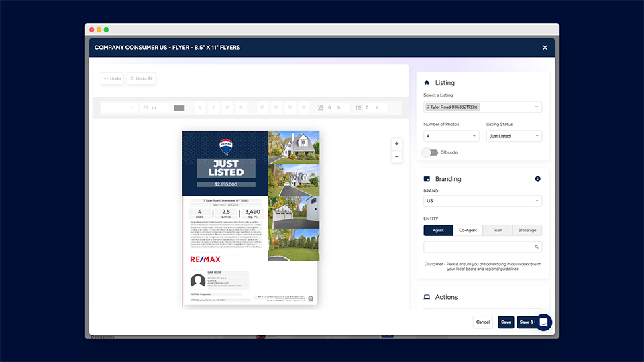Apply italic formatting in toolbar
This screenshot has height=362, width=644.
[x=213, y=107]
